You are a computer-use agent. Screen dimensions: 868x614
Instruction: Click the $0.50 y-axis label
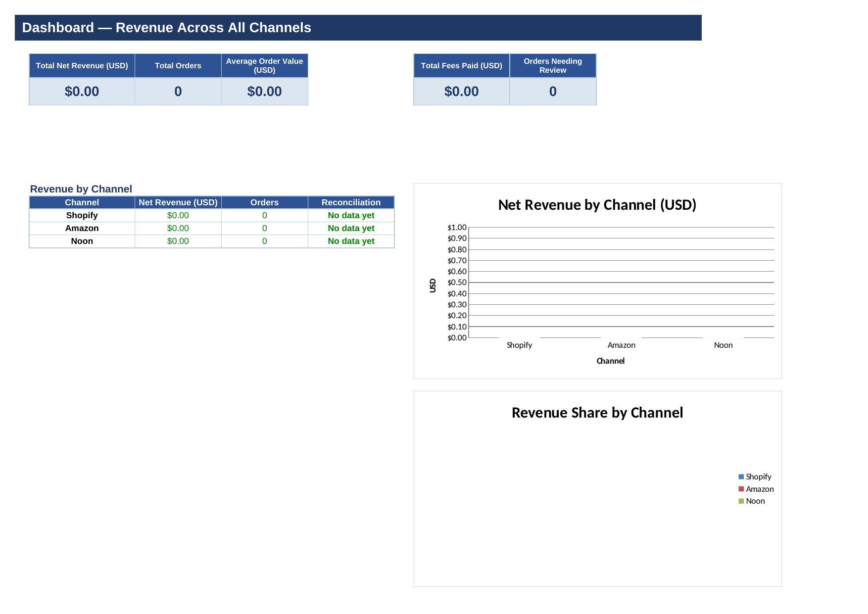click(x=457, y=283)
